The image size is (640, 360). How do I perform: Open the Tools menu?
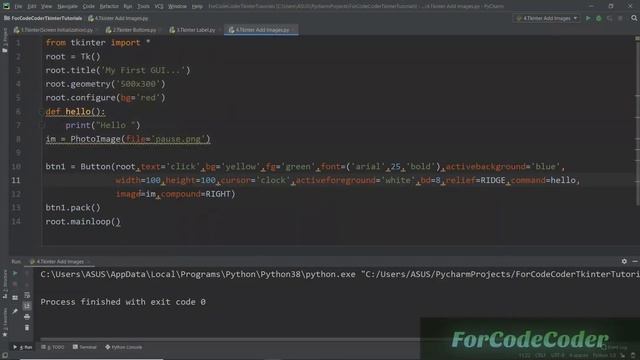143,7
